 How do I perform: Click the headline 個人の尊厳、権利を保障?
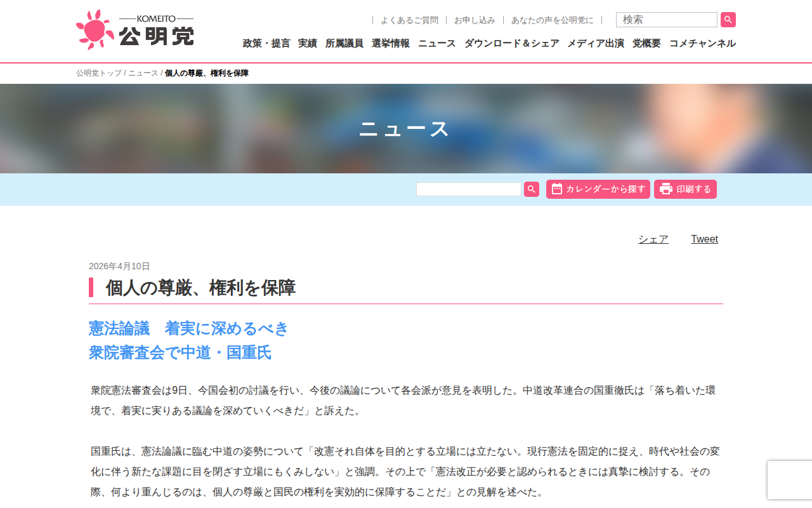coord(200,288)
